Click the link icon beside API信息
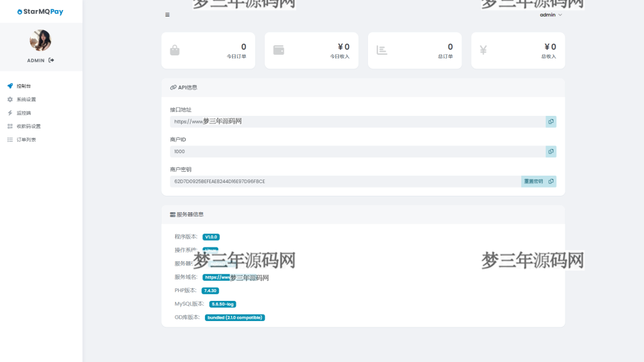 174,88
